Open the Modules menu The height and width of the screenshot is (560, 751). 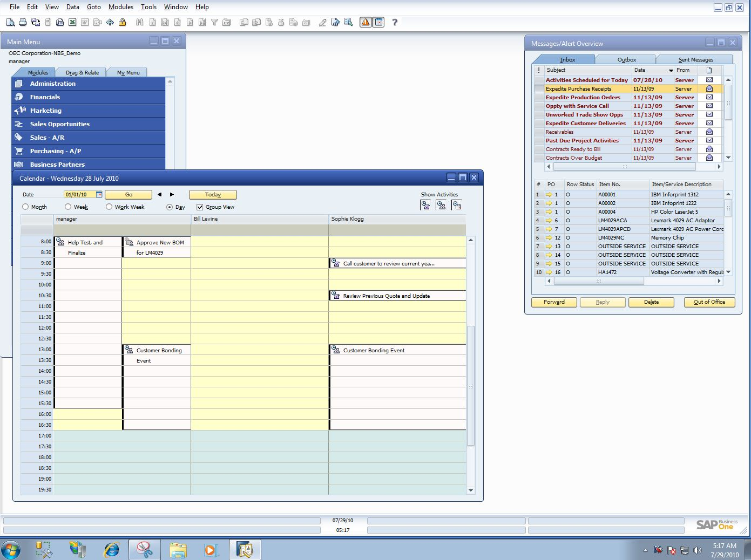coord(120,7)
